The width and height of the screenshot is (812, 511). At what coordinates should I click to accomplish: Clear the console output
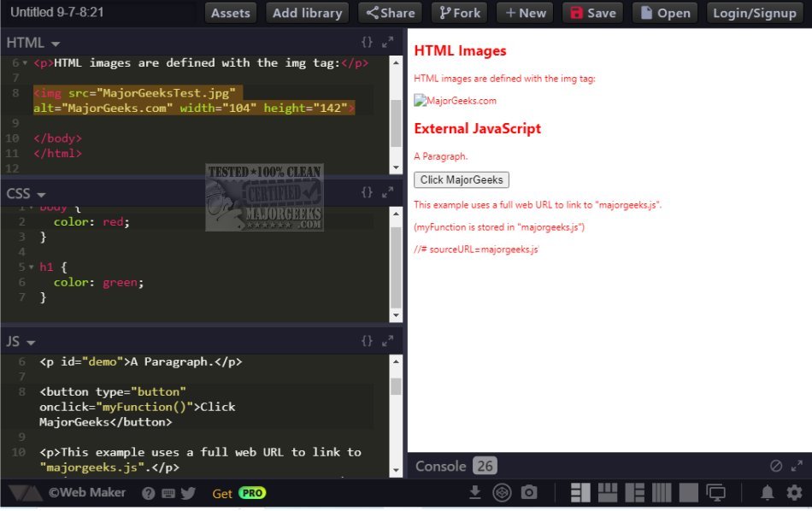click(x=776, y=466)
